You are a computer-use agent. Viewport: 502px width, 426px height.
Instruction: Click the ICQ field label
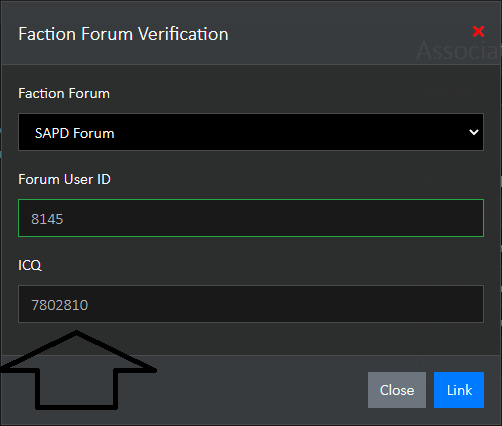(30, 265)
